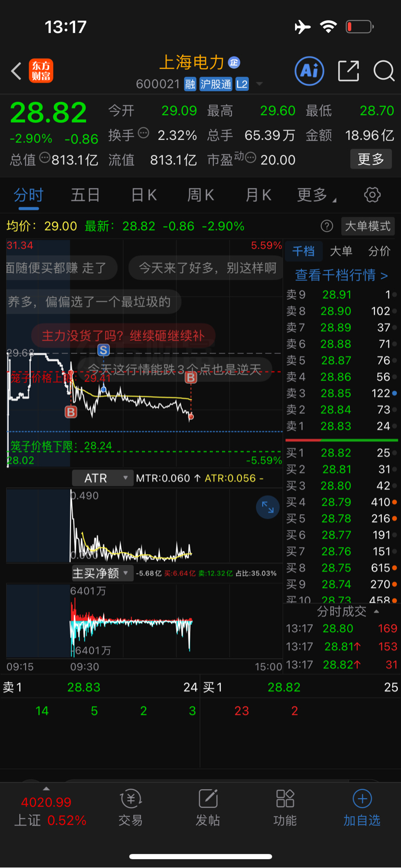401x868 pixels.
Task: Tap the 交易 trade icon
Action: [x=131, y=807]
